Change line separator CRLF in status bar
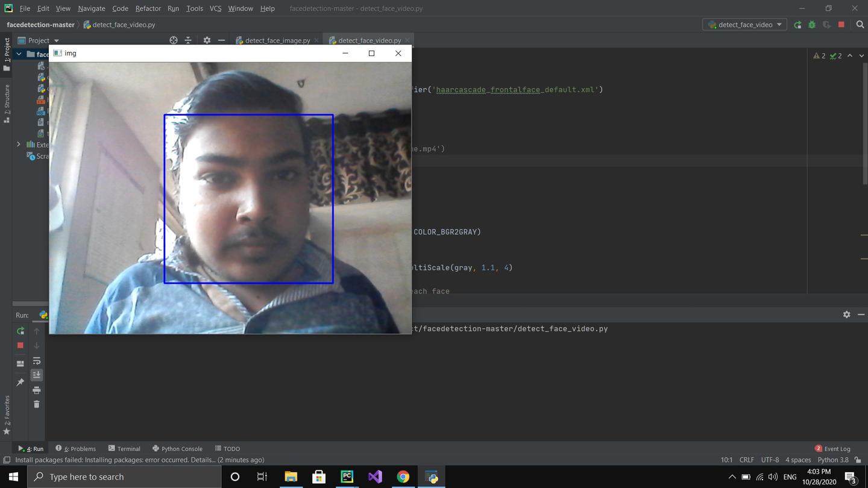Viewport: 868px width, 488px height. pyautogui.click(x=746, y=460)
